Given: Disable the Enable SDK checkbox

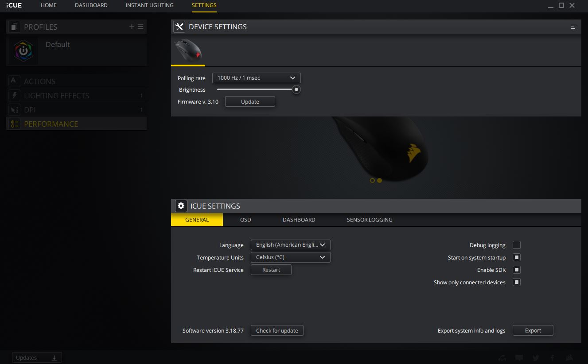Looking at the screenshot, I should (x=517, y=270).
